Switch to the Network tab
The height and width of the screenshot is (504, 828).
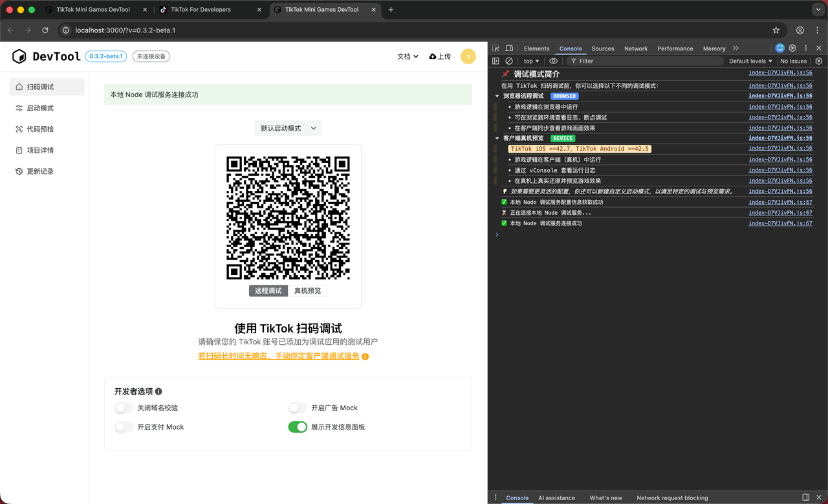tap(635, 49)
